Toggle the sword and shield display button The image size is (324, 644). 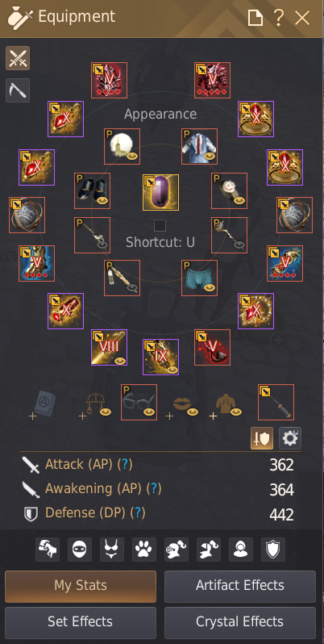pos(262,438)
